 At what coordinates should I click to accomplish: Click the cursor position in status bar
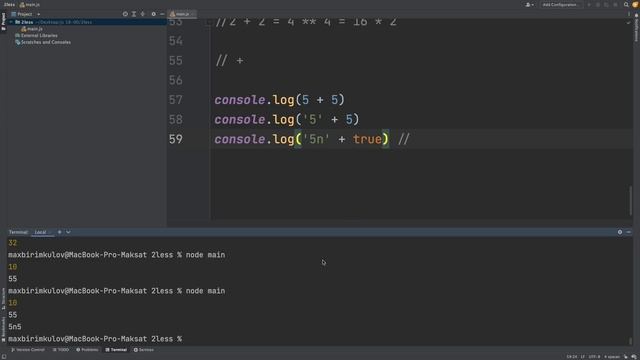click(572, 357)
